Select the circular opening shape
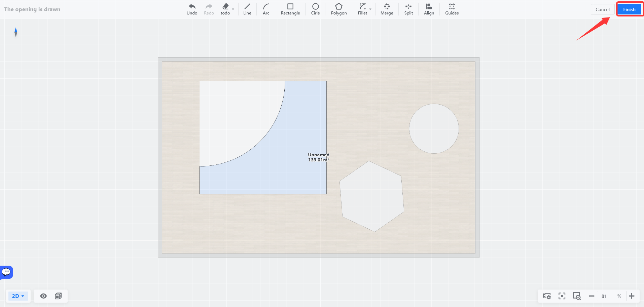644x307 pixels. click(434, 128)
